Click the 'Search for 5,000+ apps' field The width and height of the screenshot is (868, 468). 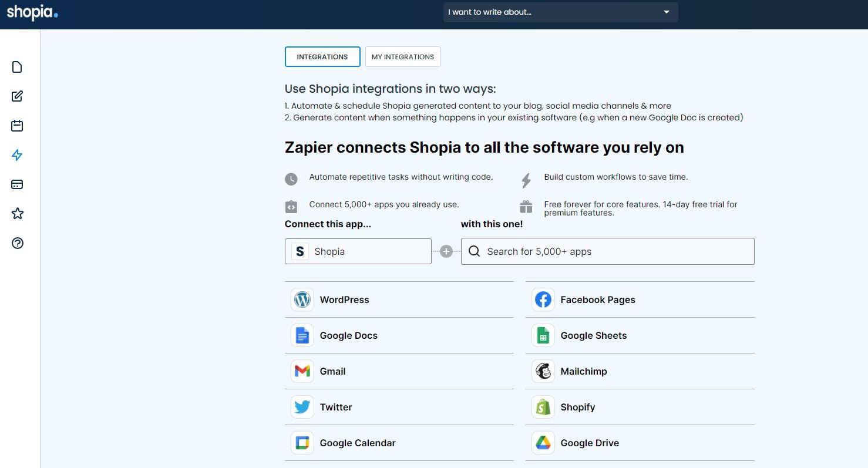point(608,251)
